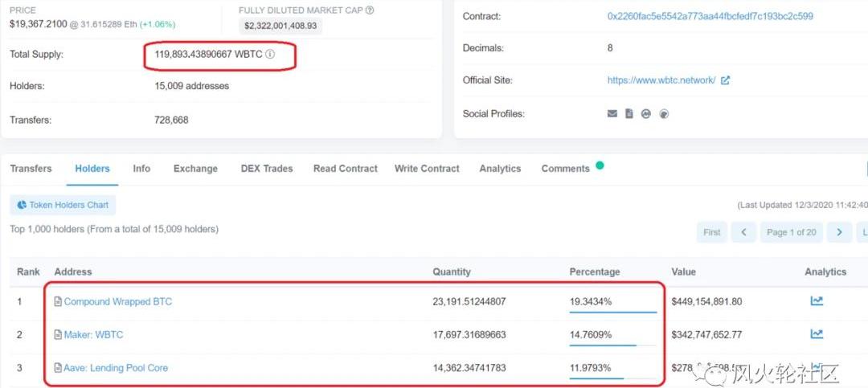Click the external link icon after the official site URL
The height and width of the screenshot is (388, 868).
pos(725,80)
